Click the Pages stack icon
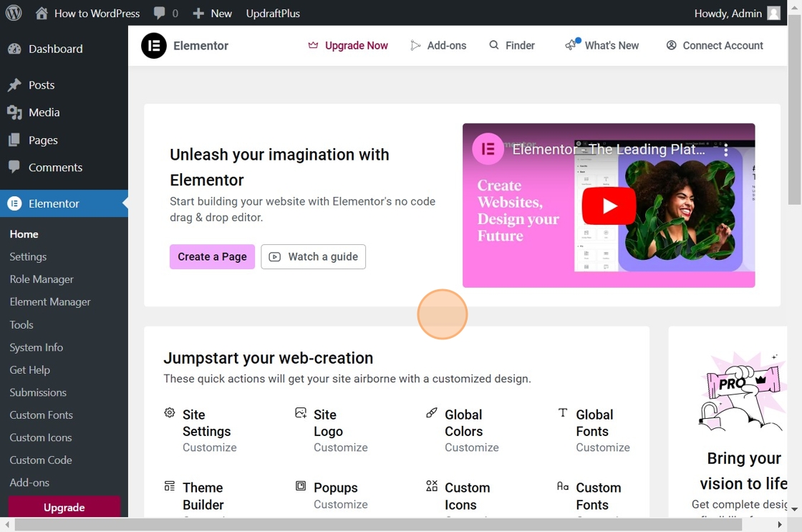The width and height of the screenshot is (802, 532). [x=14, y=140]
